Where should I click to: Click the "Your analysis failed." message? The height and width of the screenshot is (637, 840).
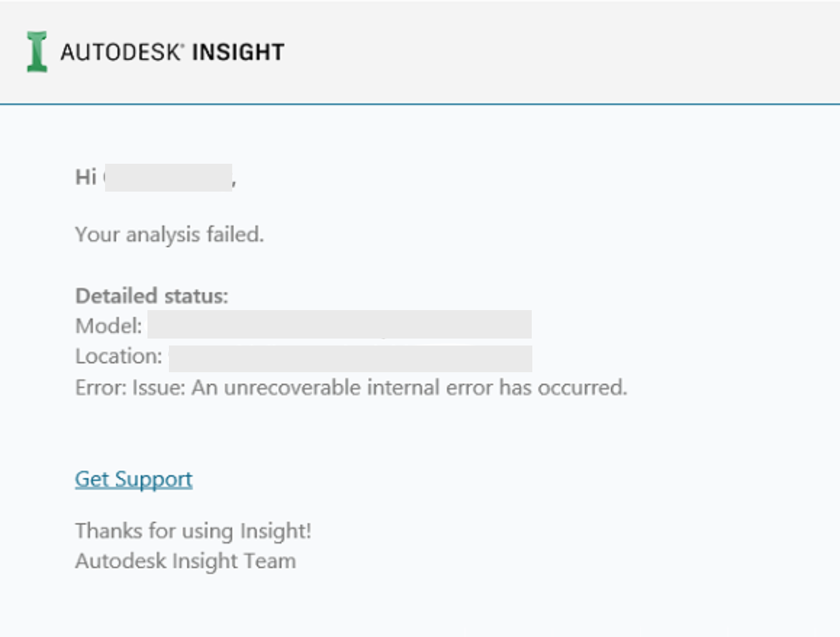pos(170,235)
